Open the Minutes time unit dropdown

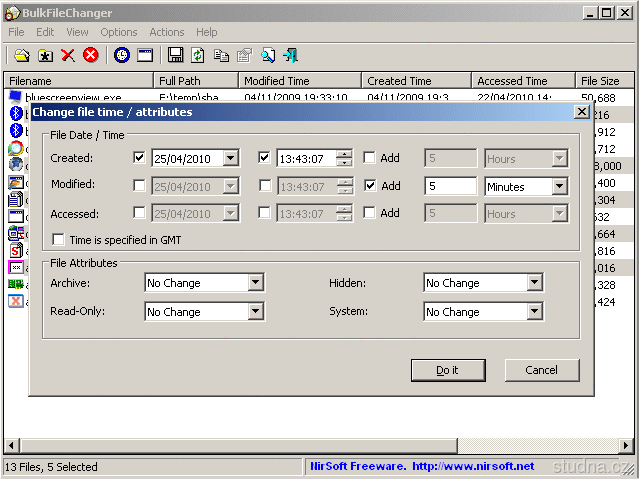559,186
